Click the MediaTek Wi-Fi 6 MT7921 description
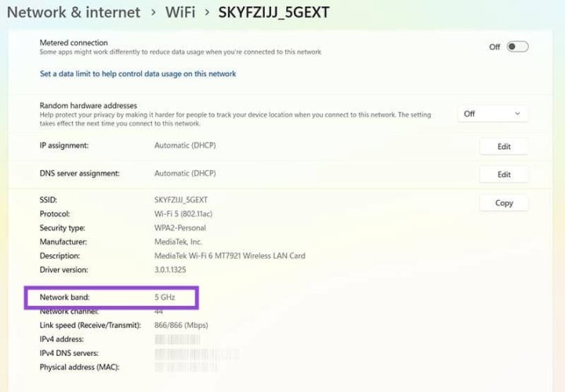 pos(230,256)
